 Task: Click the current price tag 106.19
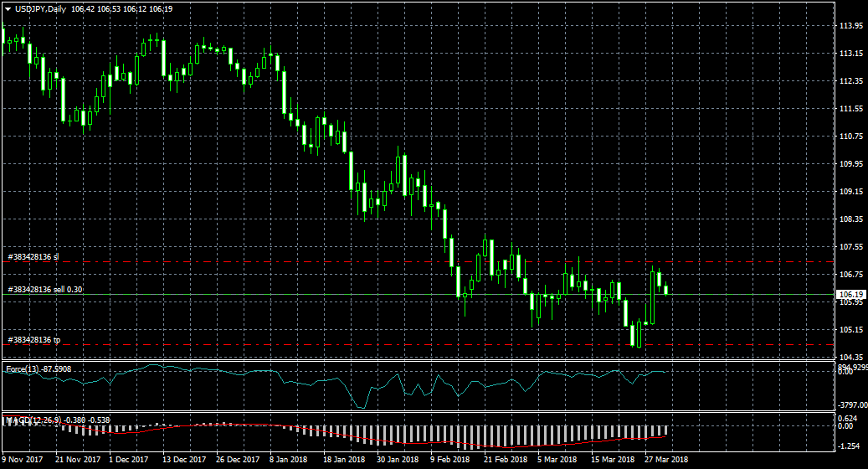850,294
